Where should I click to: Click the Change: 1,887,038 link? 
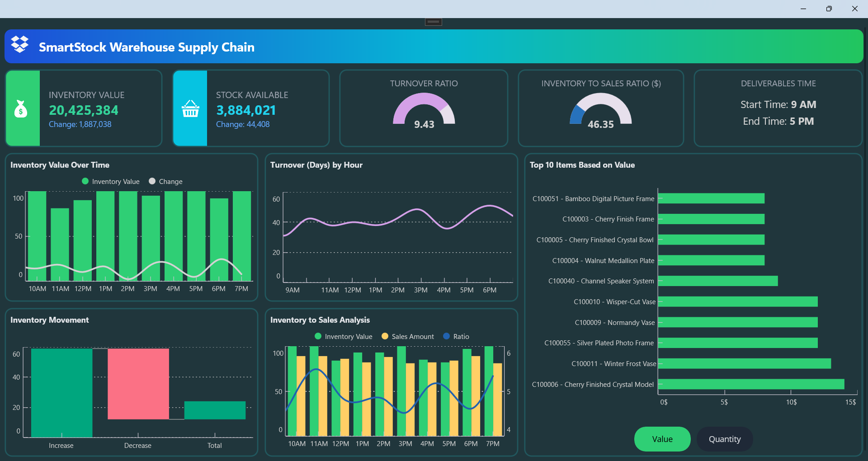point(80,124)
